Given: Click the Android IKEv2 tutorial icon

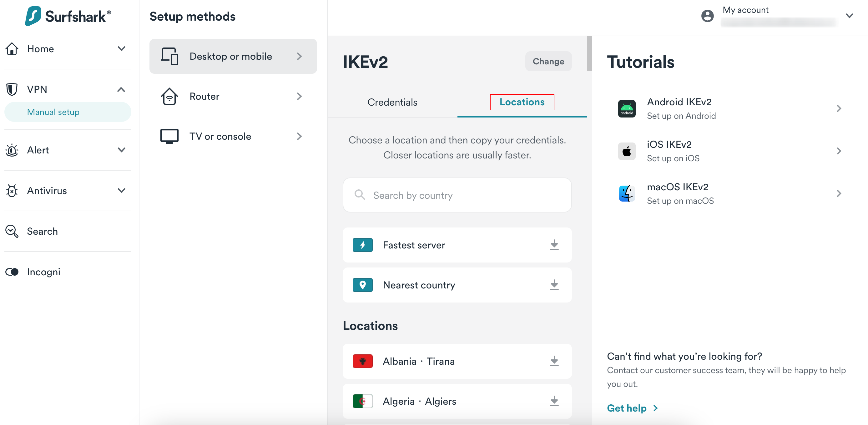Looking at the screenshot, I should coord(626,108).
